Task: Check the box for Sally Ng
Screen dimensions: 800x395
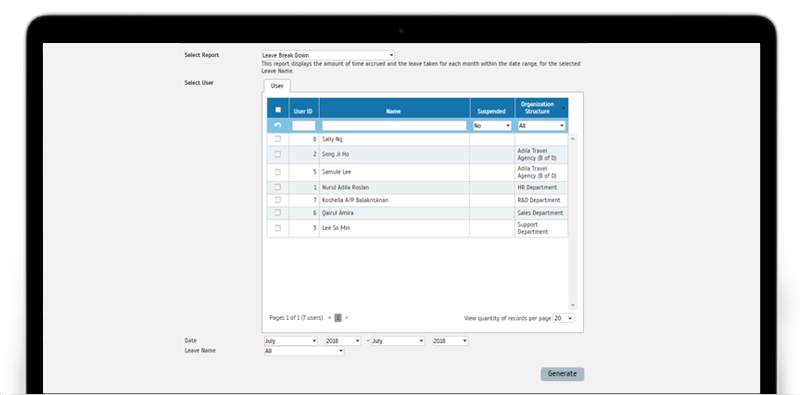Action: coord(278,139)
